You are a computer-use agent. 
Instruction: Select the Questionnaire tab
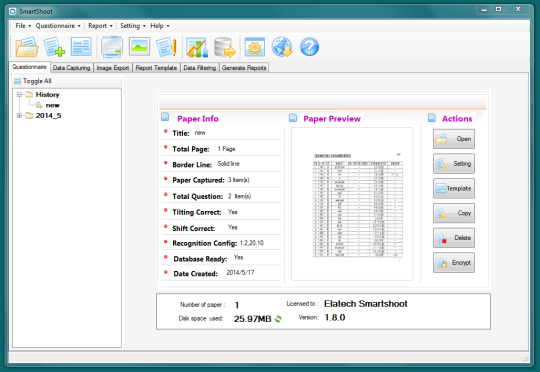click(x=29, y=67)
